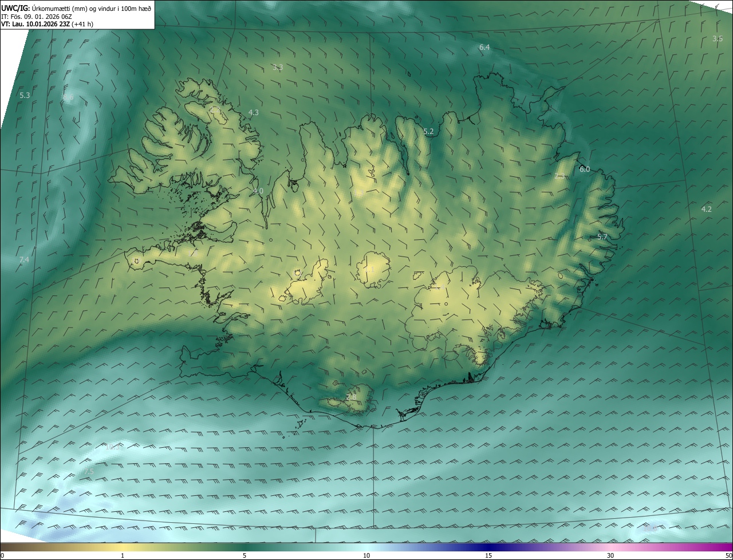The height and width of the screenshot is (560, 733).
Task: Click the 1 mm mark on color scale
Action: coord(123,555)
